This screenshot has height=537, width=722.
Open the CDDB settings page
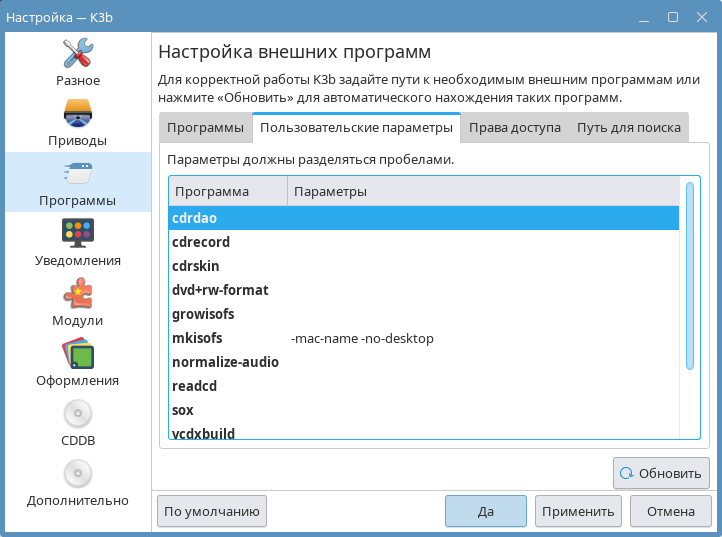tap(77, 422)
